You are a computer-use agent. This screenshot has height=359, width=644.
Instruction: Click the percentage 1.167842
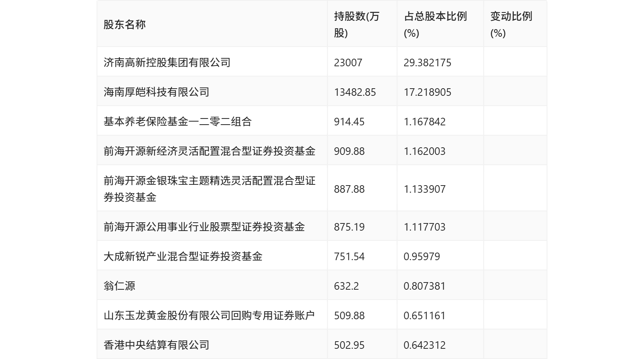coord(425,122)
